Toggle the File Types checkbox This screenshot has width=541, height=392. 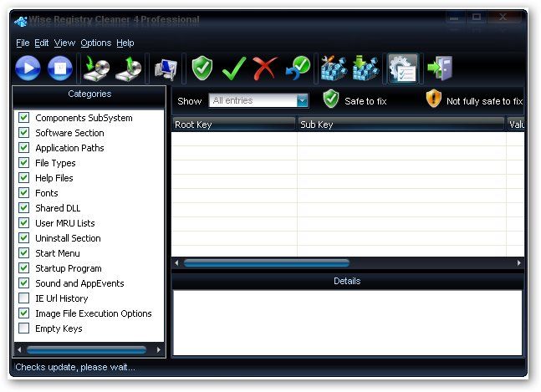[23, 162]
